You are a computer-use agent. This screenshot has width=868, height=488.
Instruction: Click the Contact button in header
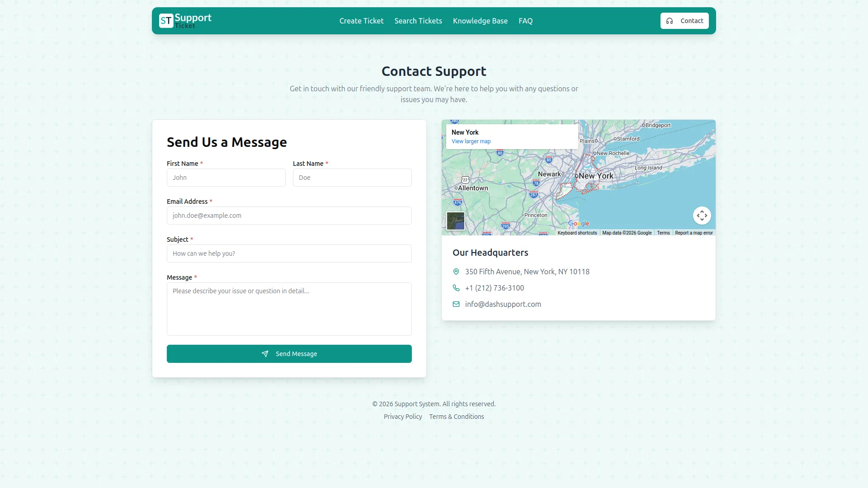684,21
